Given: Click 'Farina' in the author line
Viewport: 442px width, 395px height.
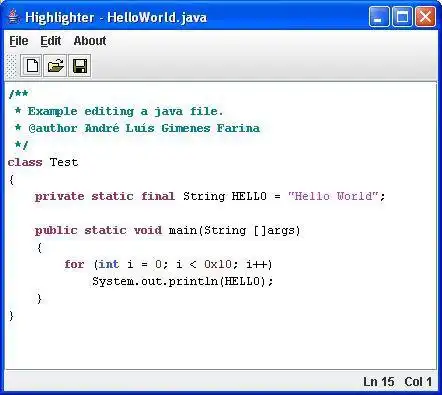Looking at the screenshot, I should [238, 128].
